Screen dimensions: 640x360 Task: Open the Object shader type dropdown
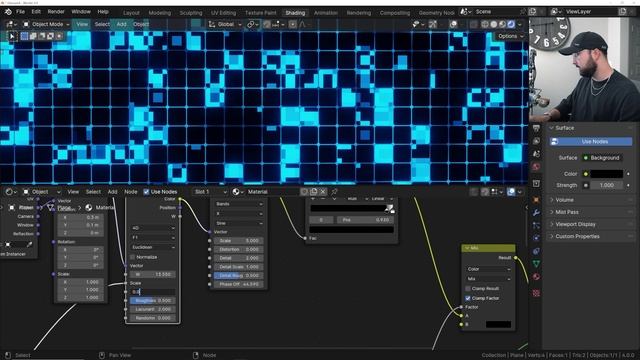point(41,192)
